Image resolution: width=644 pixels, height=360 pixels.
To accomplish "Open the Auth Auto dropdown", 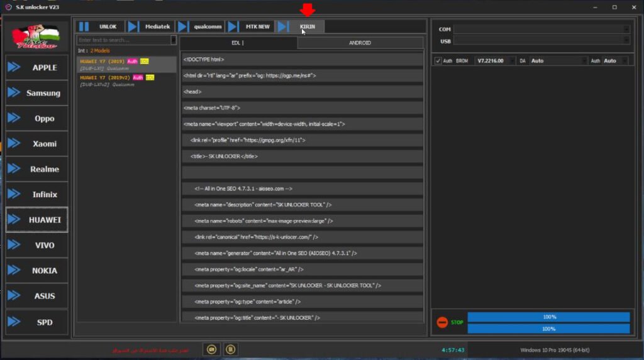I will coord(625,61).
